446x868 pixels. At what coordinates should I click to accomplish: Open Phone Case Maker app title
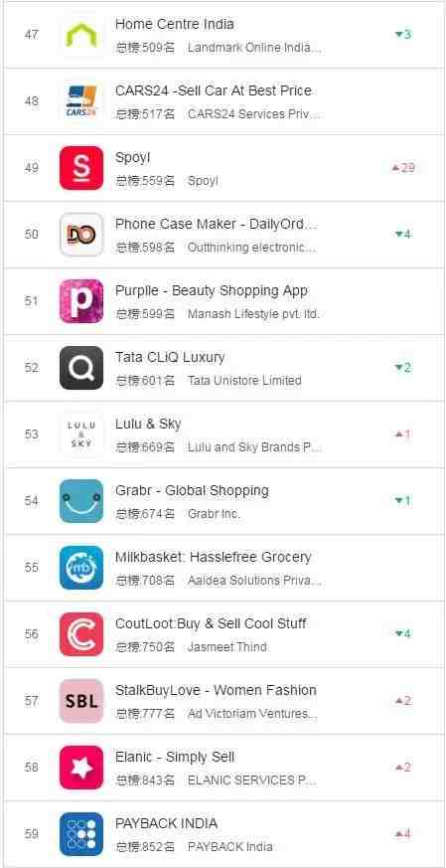(217, 224)
